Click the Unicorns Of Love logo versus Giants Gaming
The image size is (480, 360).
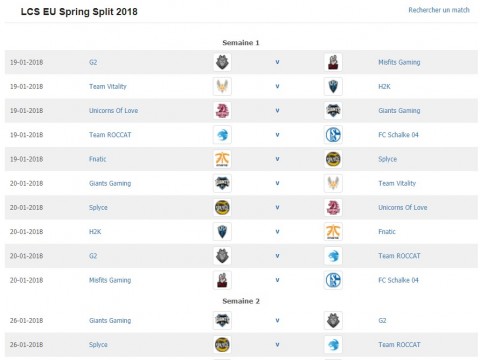pyautogui.click(x=222, y=111)
